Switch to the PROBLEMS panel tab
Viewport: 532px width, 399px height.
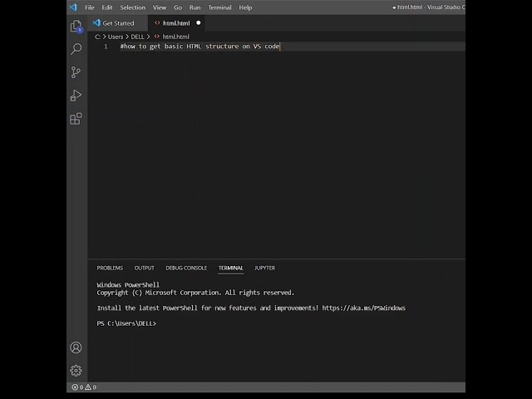coord(110,268)
